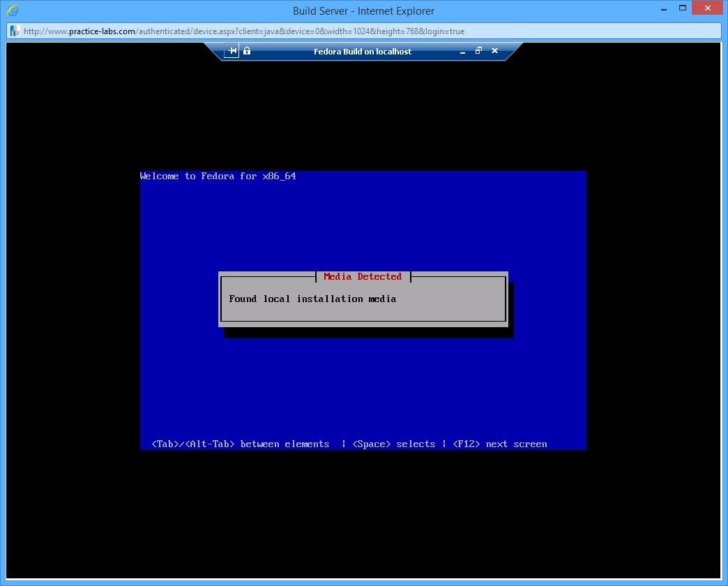Screen dimensions: 728x586
Task: Click the practice-labs site icon in the address bar
Action: (x=14, y=30)
